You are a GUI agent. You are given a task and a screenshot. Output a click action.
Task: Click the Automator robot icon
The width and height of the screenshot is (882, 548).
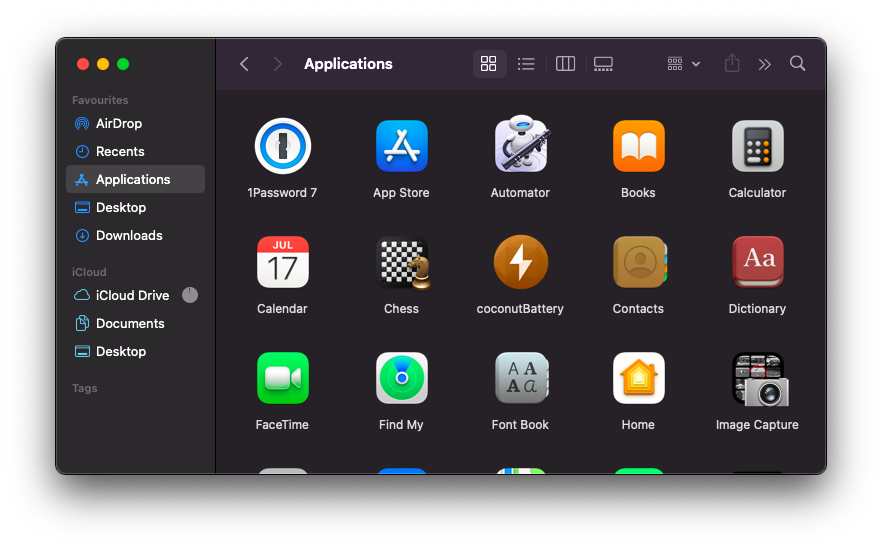[x=521, y=144]
